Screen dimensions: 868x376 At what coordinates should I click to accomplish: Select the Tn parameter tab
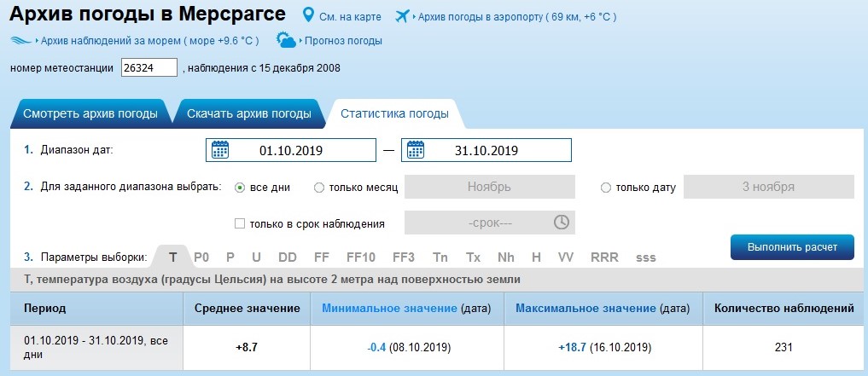pyautogui.click(x=440, y=257)
